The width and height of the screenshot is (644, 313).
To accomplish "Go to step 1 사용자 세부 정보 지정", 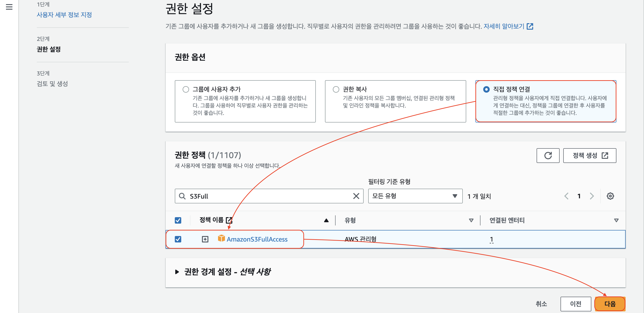I will click(x=64, y=15).
